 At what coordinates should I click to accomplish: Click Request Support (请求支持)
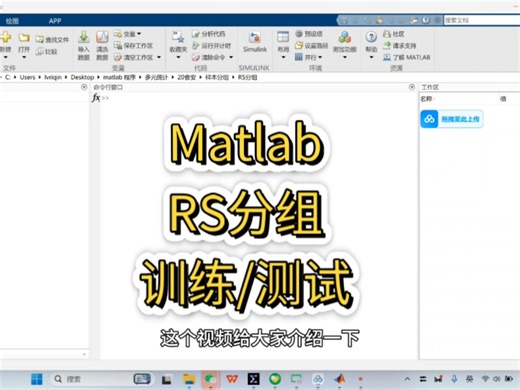[399, 45]
